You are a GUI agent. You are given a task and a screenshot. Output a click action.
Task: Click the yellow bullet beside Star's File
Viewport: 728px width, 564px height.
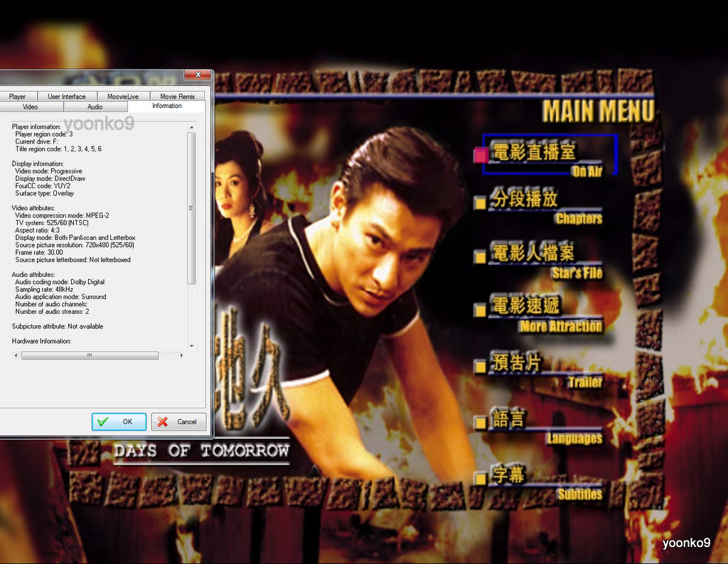[480, 257]
